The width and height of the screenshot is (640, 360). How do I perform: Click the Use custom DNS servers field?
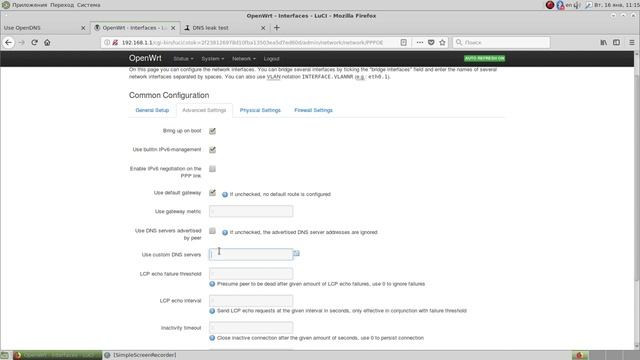[251, 254]
